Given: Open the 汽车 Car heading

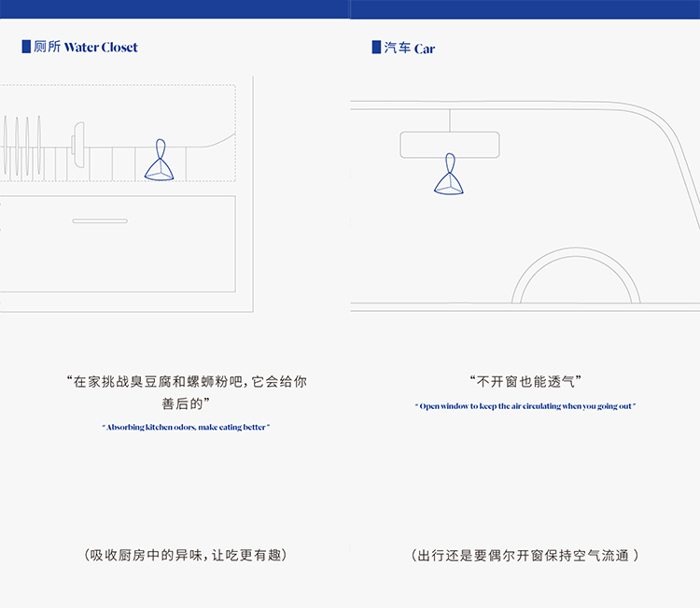Looking at the screenshot, I should (x=410, y=48).
